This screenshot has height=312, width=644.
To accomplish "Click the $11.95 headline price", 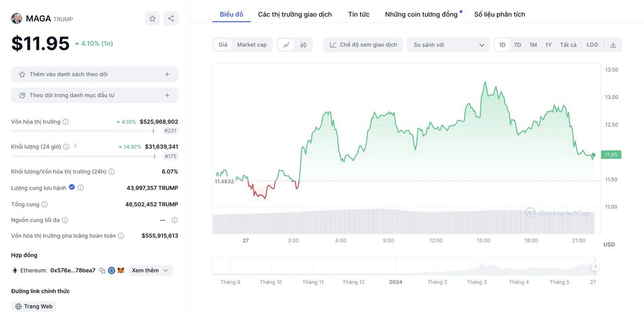I will [x=40, y=43].
